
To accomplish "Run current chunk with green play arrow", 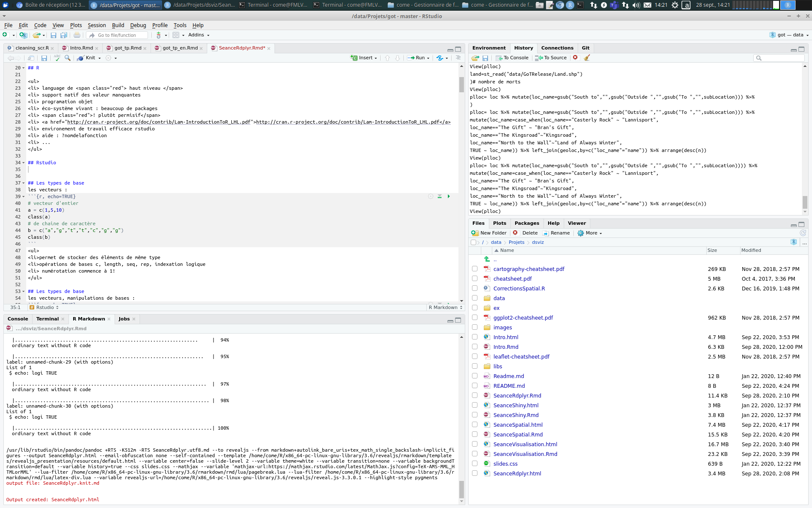I will click(x=449, y=196).
